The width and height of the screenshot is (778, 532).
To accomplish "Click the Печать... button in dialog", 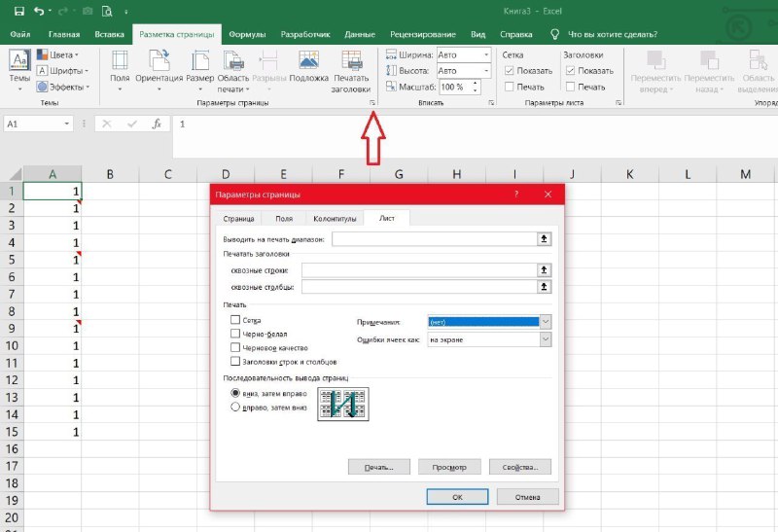I will pos(379,467).
